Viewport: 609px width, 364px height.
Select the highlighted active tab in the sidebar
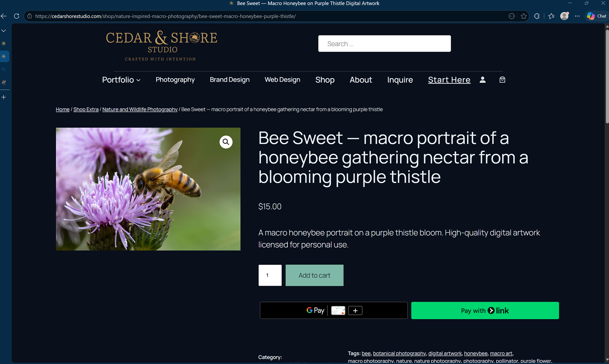pos(4,56)
